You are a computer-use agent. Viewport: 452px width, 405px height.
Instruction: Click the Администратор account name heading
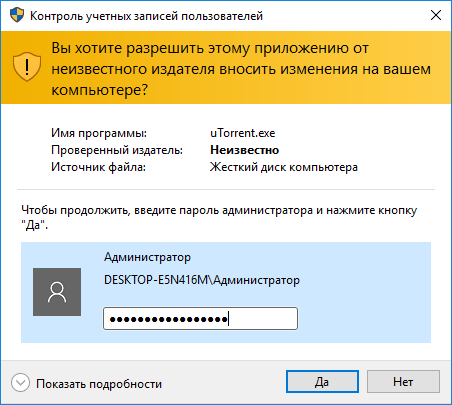[147, 257]
